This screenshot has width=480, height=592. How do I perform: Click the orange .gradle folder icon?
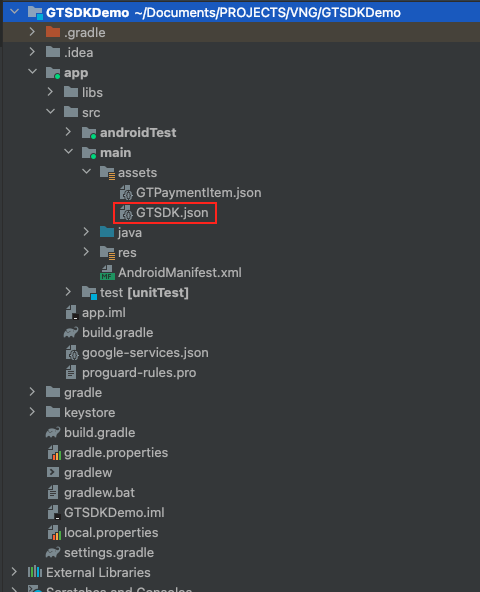click(53, 32)
